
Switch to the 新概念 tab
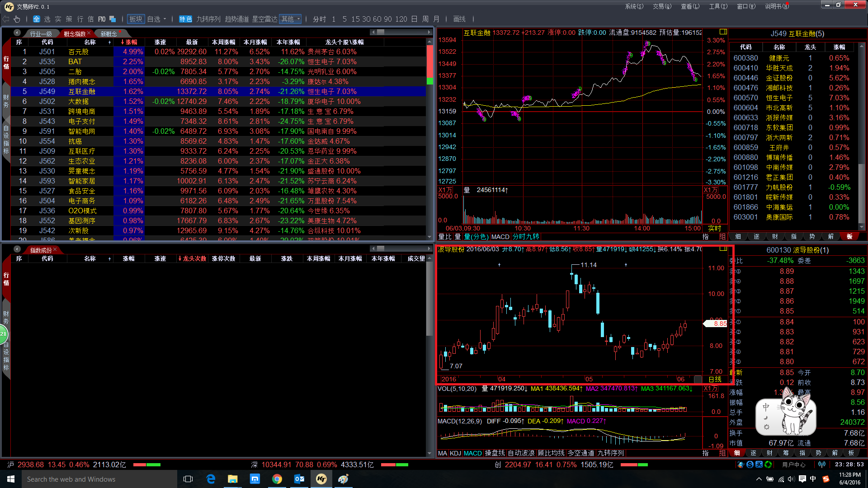tap(108, 34)
